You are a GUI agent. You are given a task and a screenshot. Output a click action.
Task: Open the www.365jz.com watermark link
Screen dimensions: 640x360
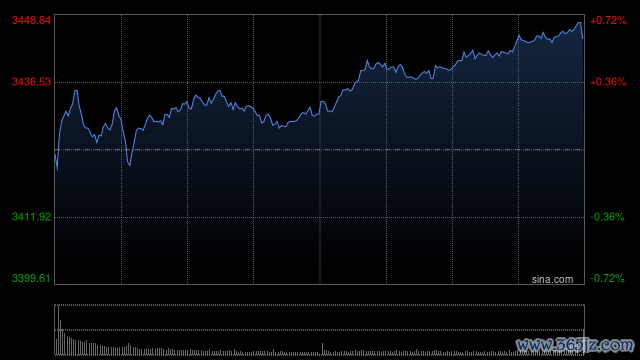coord(575,345)
